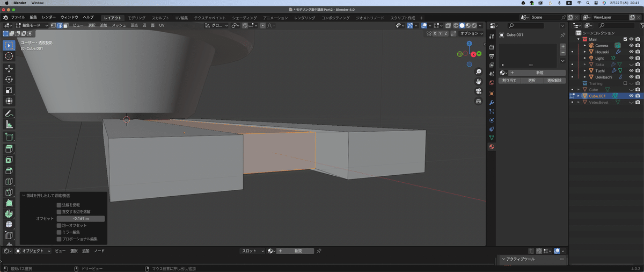Enable the ミラー編集 checkbox

(59, 232)
